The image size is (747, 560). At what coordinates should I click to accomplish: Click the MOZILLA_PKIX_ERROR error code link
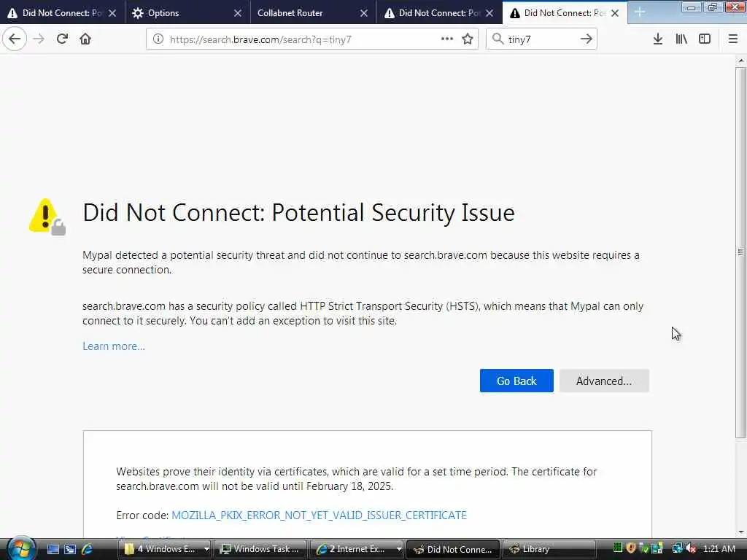319,516
